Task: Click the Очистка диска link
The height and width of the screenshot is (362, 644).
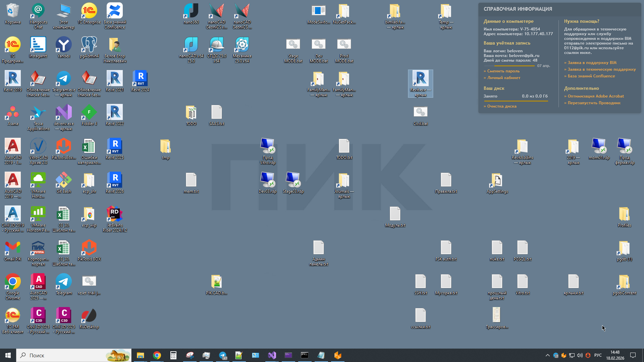Action: tap(501, 106)
